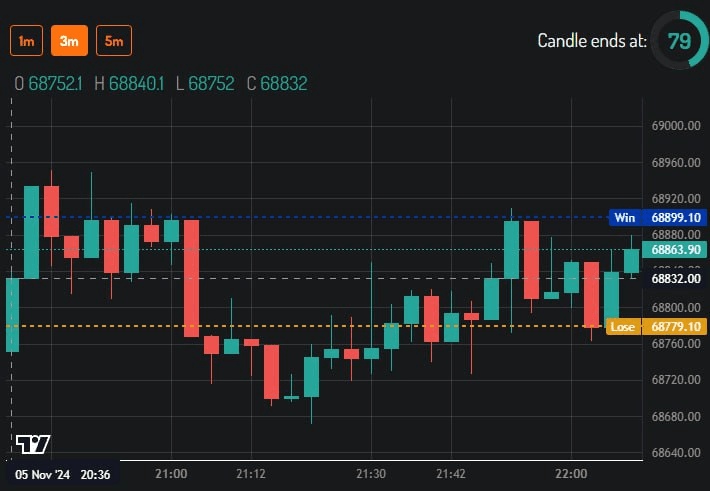710x491 pixels.
Task: Select the 1m timeframe button
Action: point(26,41)
